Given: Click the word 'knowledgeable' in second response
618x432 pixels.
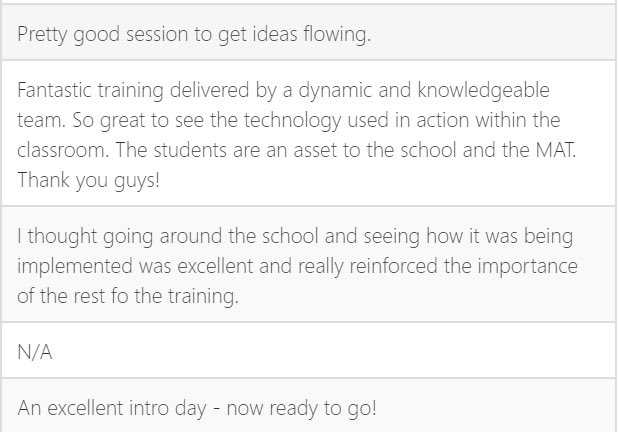Looking at the screenshot, I should pos(483,90).
